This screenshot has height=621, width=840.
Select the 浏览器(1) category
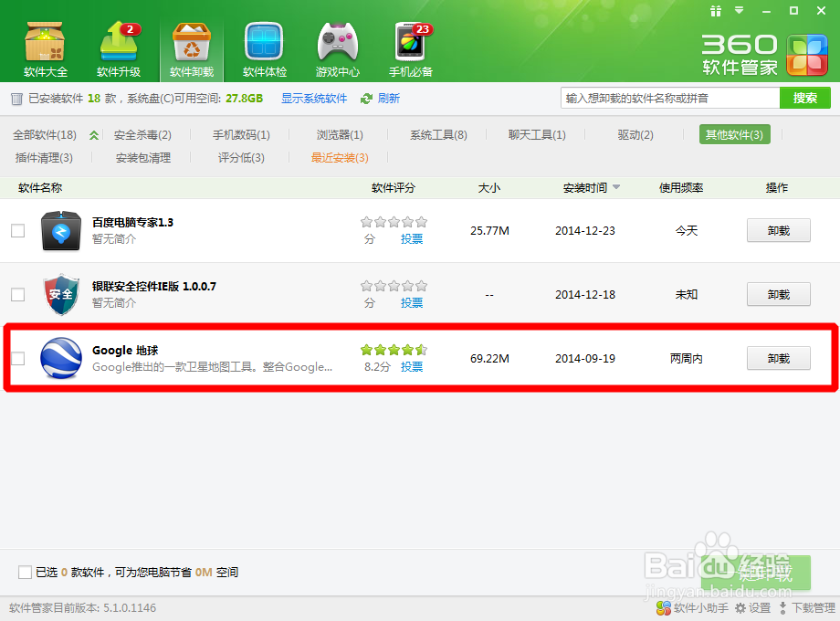pos(340,135)
